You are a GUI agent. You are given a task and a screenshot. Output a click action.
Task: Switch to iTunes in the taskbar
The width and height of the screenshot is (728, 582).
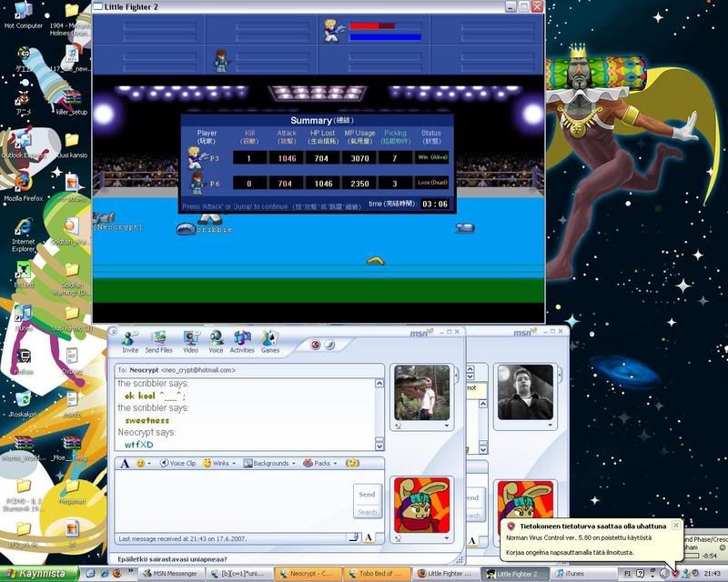pos(575,574)
